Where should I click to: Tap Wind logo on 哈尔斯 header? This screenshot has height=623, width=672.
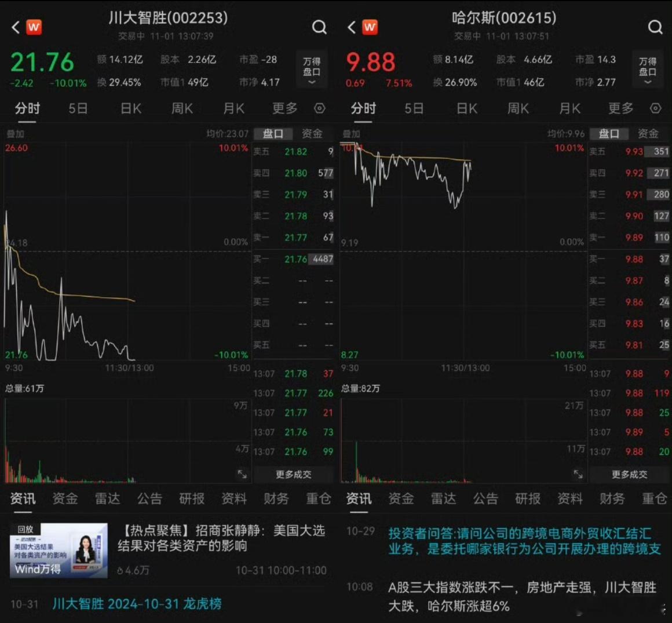click(x=370, y=27)
